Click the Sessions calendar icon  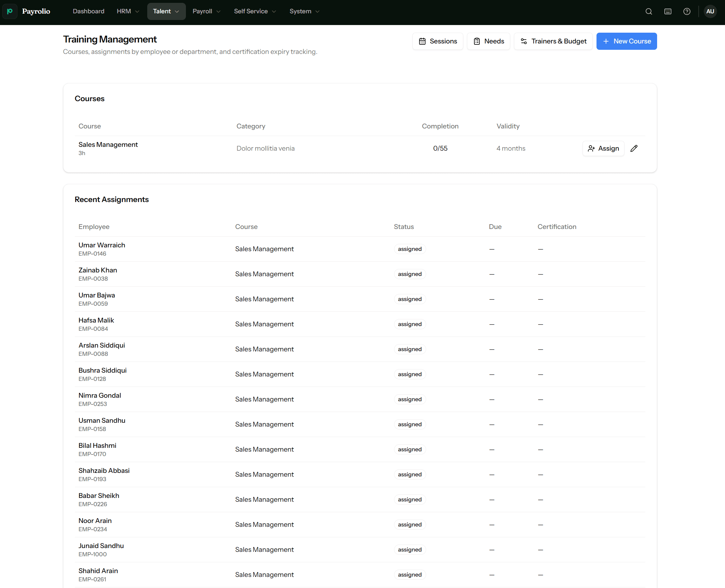coord(422,41)
